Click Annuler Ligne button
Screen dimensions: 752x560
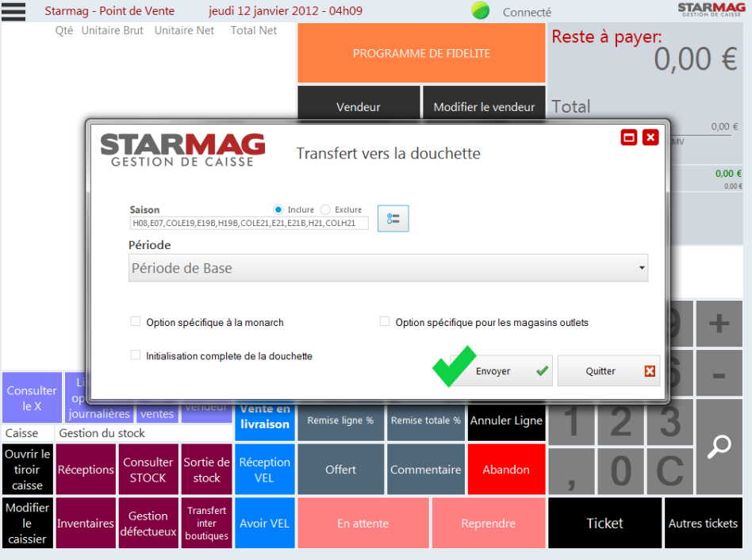pyautogui.click(x=506, y=420)
